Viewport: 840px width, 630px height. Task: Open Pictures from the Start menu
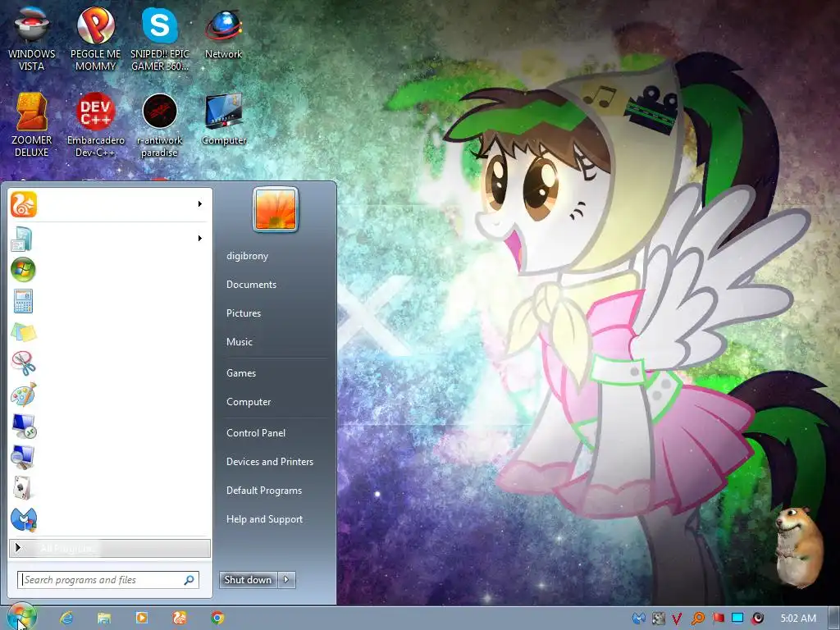point(244,313)
